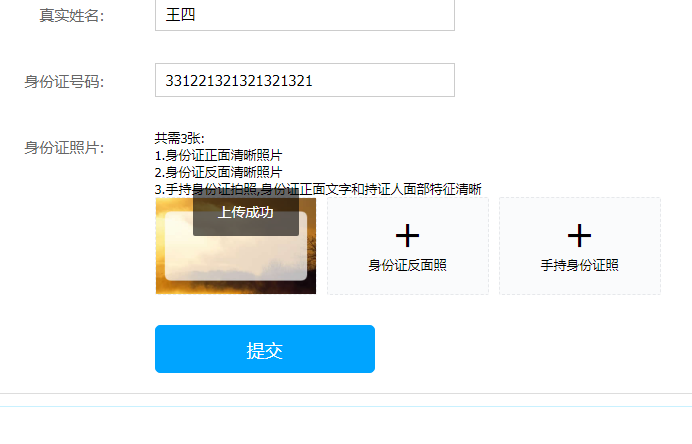Click the white card overlay inside uploaded photo

[236, 246]
